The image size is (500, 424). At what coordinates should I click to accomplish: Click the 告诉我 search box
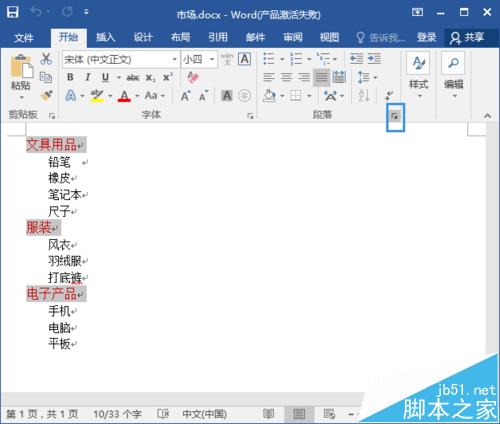(x=381, y=38)
